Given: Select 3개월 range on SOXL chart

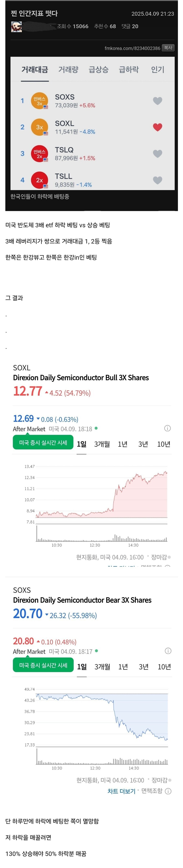Looking at the screenshot, I should pos(102,444).
